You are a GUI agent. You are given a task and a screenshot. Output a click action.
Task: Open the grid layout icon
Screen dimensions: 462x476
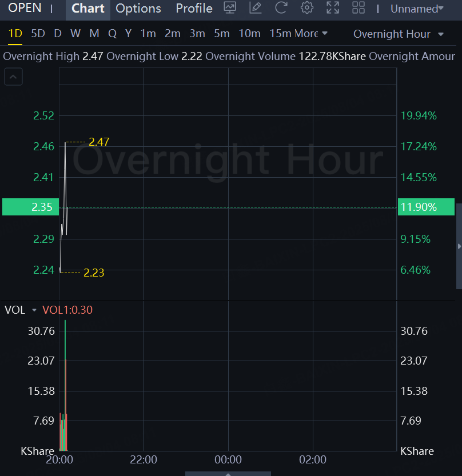pyautogui.click(x=359, y=8)
